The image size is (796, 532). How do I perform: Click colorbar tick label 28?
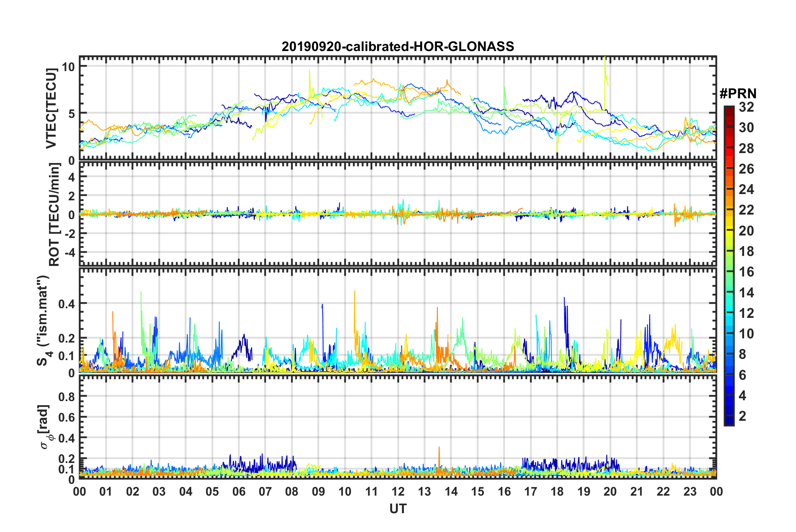click(x=746, y=148)
